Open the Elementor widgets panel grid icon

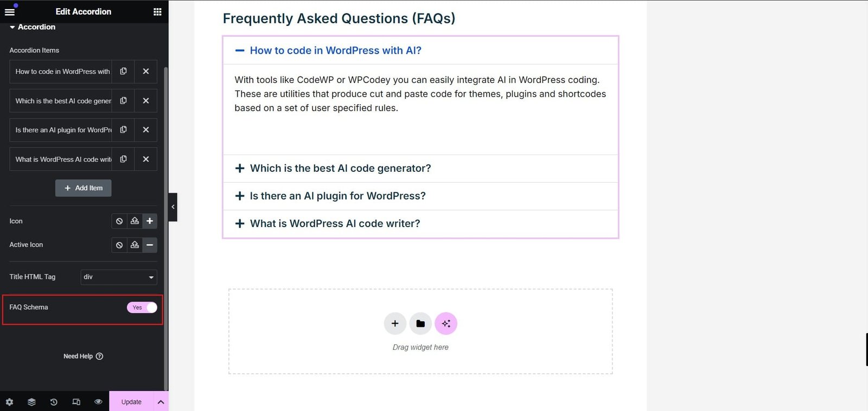157,11
